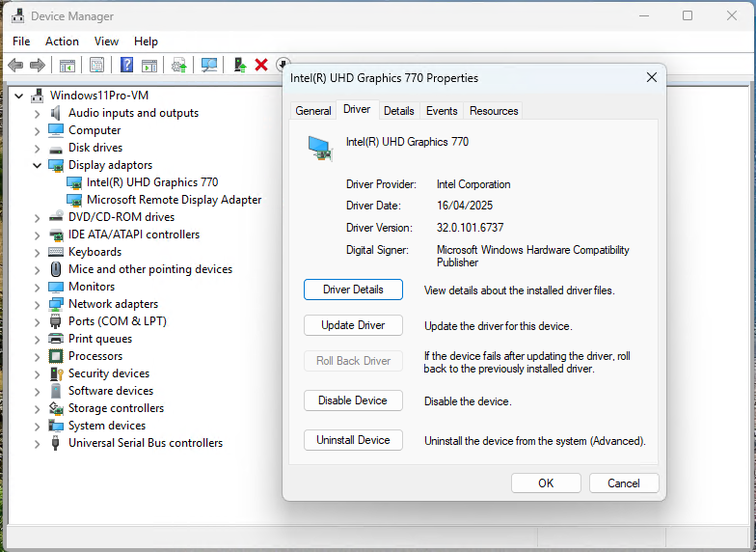Viewport: 756px width, 552px height.
Task: Click driver version 32.0.101.6737 text
Action: [471, 228]
